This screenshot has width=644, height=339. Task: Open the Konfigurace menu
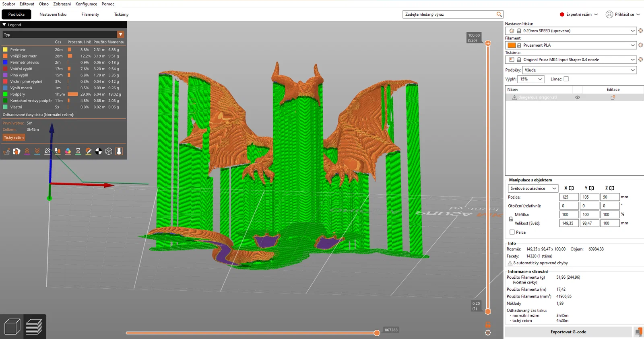point(86,4)
